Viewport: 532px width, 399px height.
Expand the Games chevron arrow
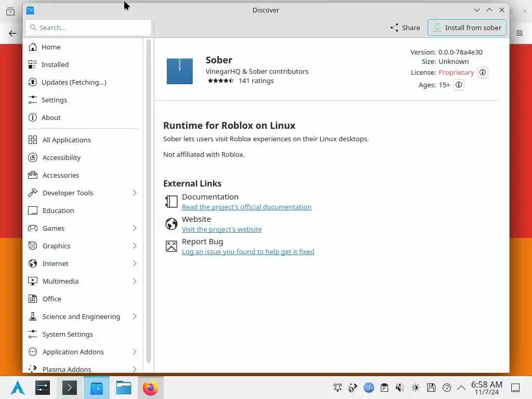[135, 228]
